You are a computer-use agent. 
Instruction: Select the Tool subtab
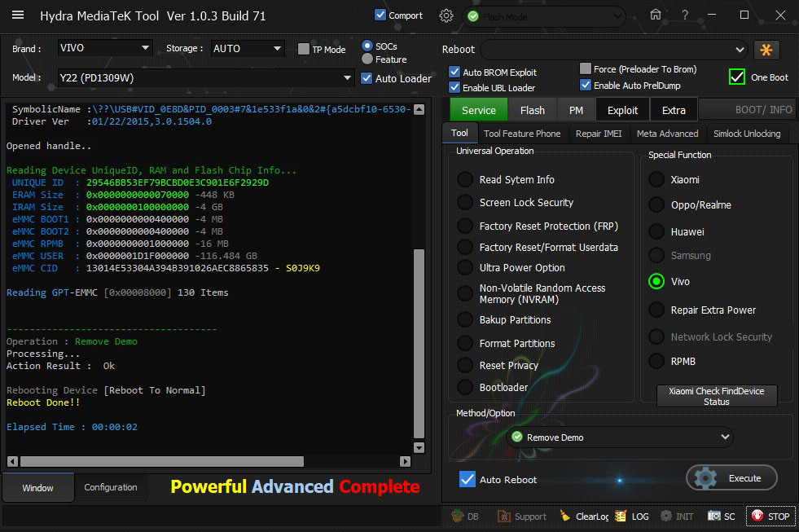click(459, 133)
